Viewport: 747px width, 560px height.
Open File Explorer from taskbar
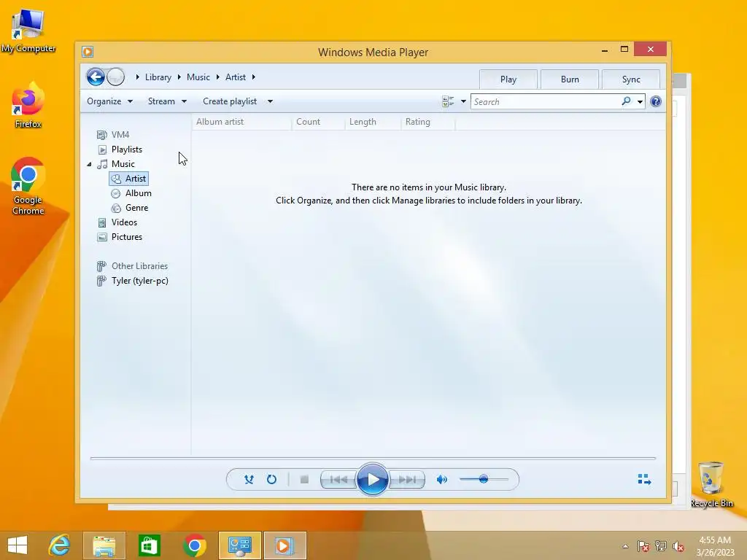[104, 545]
